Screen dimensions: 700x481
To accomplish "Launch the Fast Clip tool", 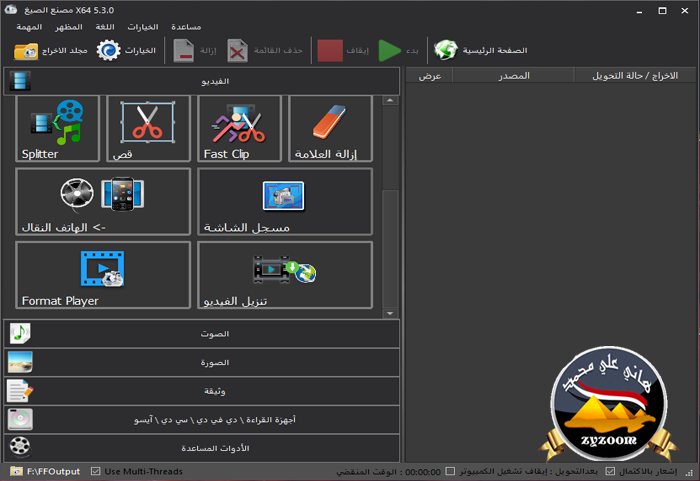I will [x=240, y=129].
